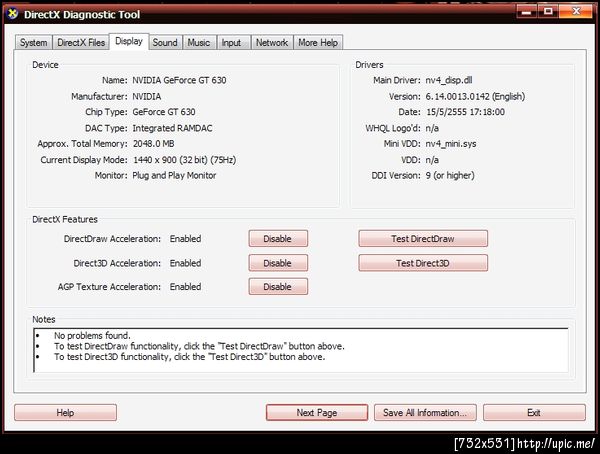Close the window with X button
The height and width of the screenshot is (454, 600).
point(577,11)
